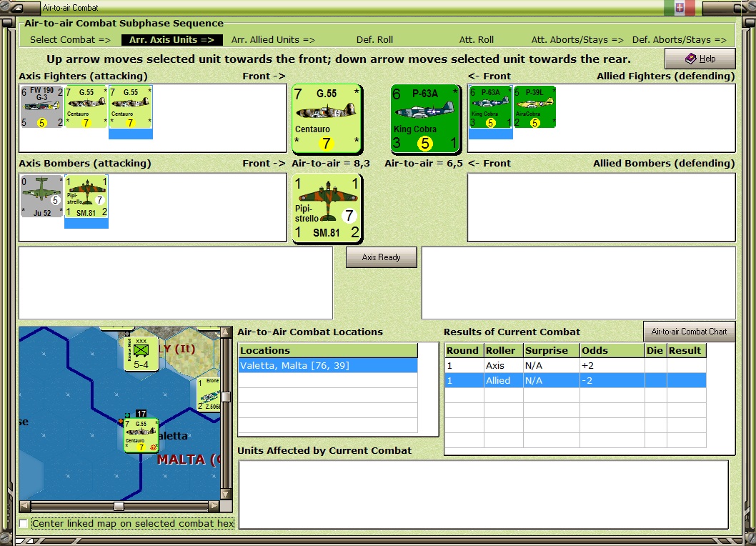
Task: Click the large P-63A King Cobra front unit
Action: (424, 119)
